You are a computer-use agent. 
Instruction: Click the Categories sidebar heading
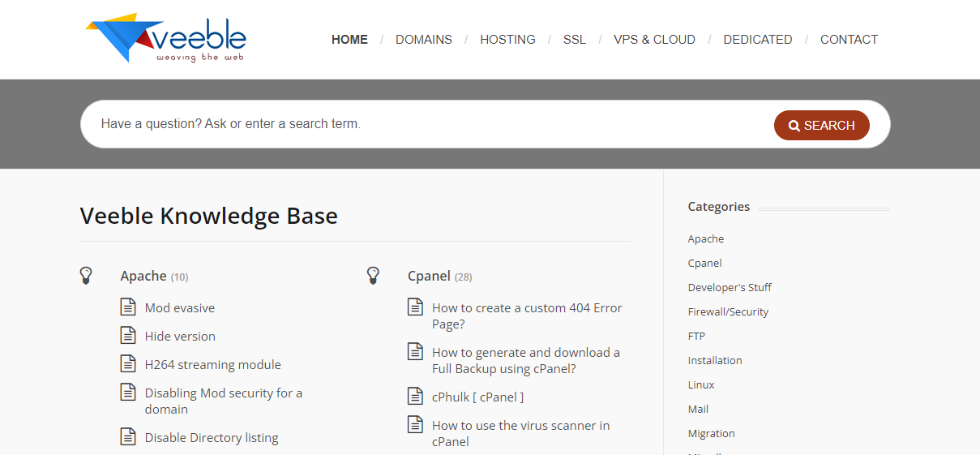point(719,207)
